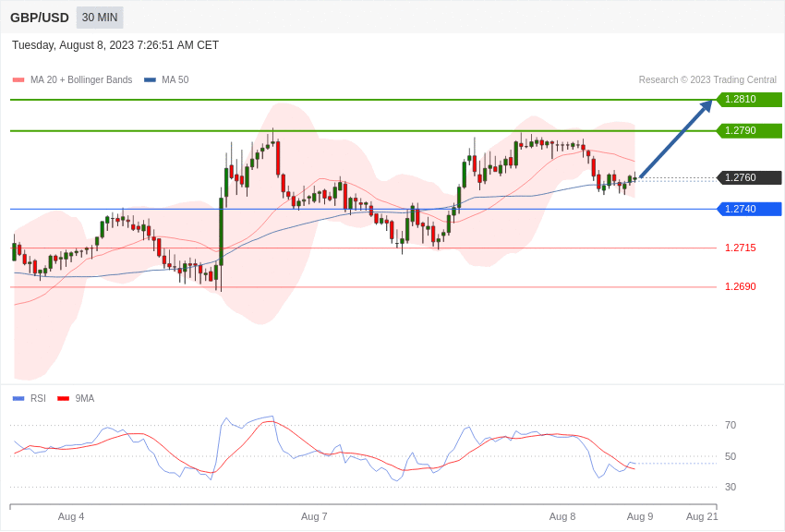Click the RSI legend label
The image size is (785, 532).
click(38, 398)
